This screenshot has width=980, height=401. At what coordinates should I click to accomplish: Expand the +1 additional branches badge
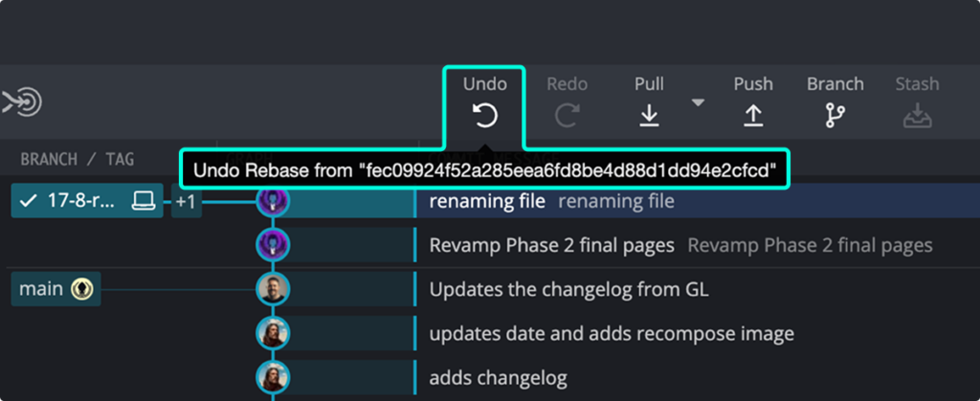tap(186, 201)
